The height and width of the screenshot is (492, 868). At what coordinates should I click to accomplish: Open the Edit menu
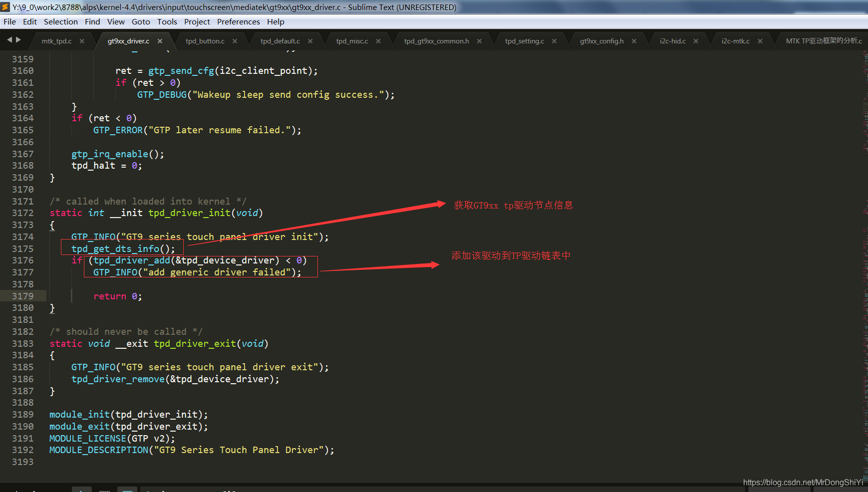pos(30,21)
